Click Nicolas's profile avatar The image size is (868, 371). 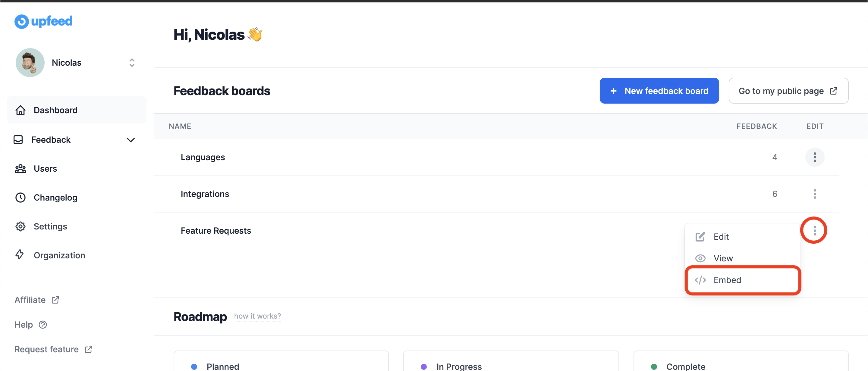tap(30, 63)
